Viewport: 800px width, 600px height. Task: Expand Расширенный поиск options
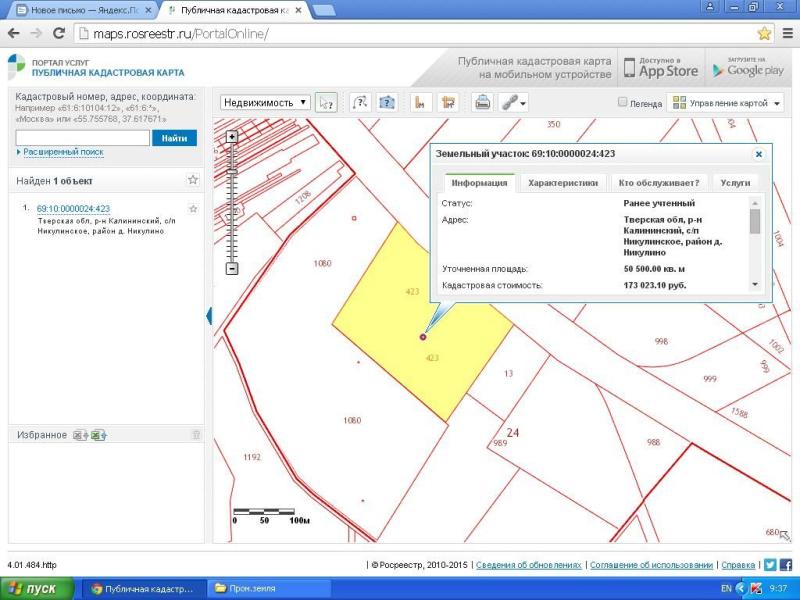(x=62, y=152)
